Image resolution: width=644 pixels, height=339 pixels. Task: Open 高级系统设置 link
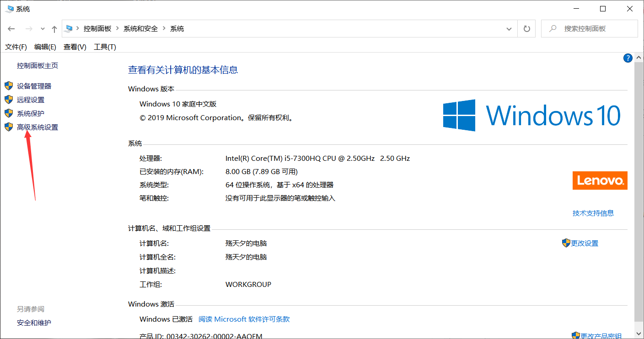click(x=38, y=127)
